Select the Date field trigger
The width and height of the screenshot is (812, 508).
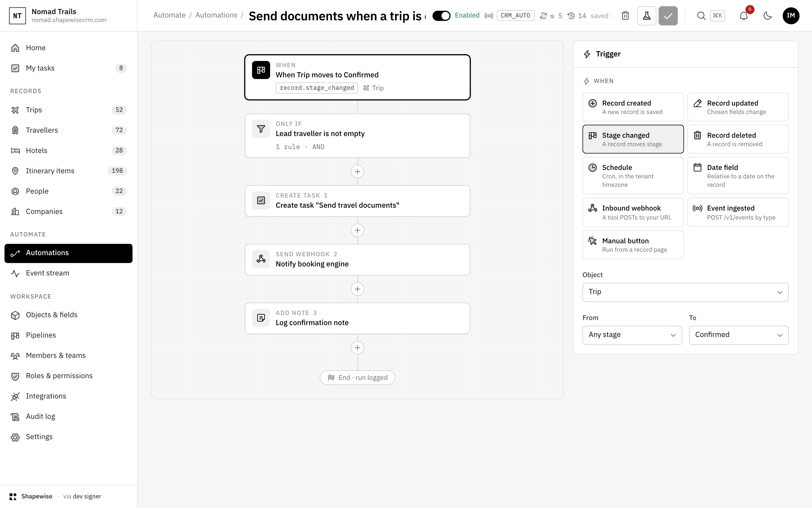tap(738, 176)
